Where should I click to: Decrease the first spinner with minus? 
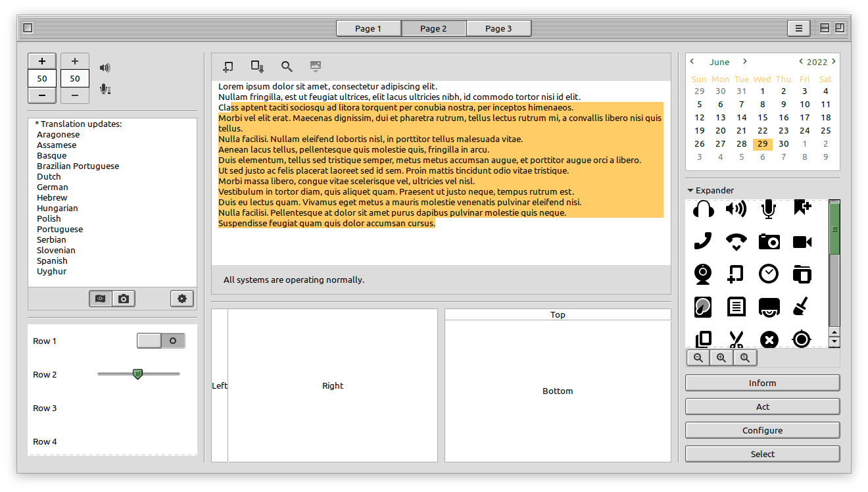pyautogui.click(x=42, y=95)
